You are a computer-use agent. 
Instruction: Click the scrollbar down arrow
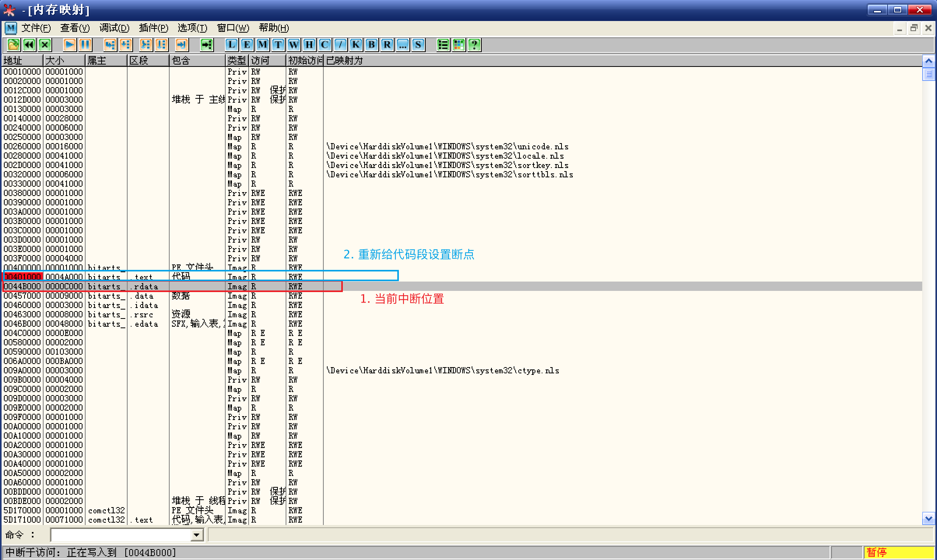click(928, 518)
